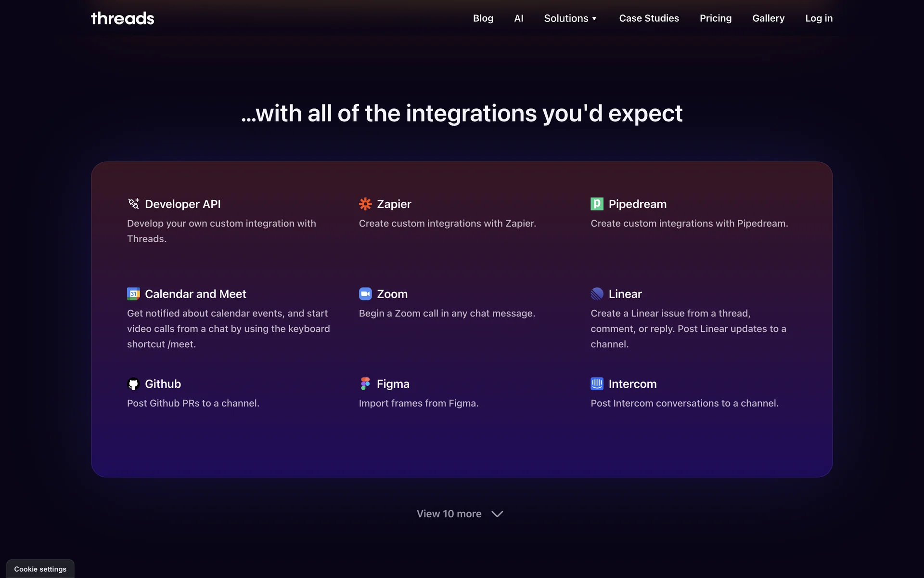Expand View 10 more integrations
924x578 pixels.
449,514
